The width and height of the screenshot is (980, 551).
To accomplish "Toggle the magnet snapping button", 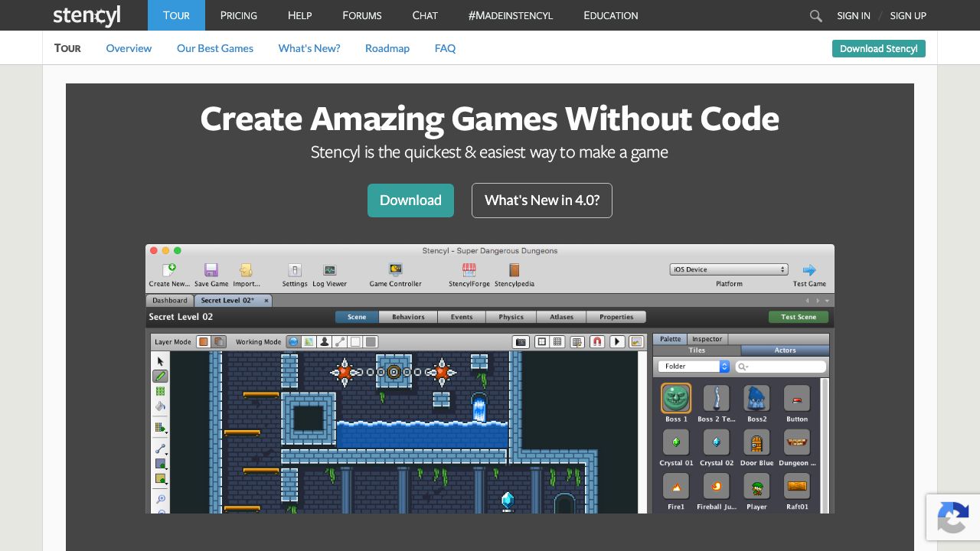I will tap(597, 341).
